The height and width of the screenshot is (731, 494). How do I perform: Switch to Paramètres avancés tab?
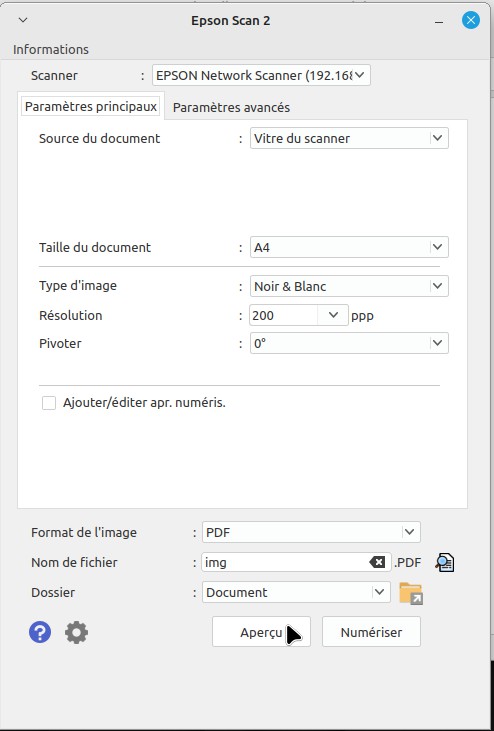tap(231, 108)
